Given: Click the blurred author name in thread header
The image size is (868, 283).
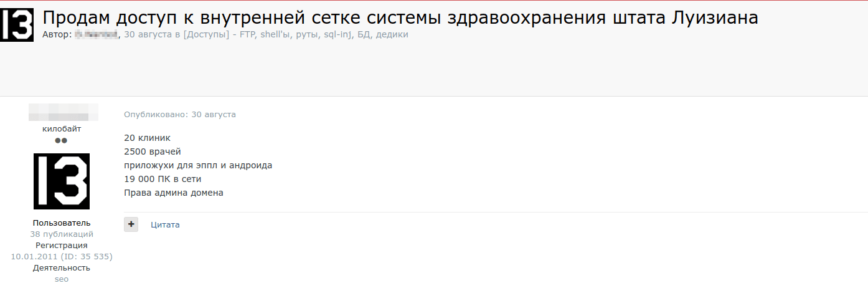Looking at the screenshot, I should tap(97, 35).
